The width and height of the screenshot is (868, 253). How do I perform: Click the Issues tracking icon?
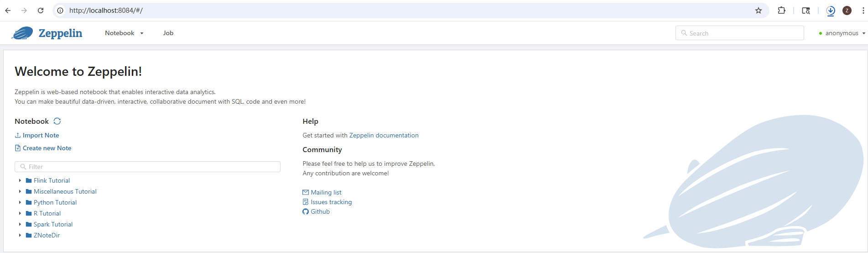[306, 202]
